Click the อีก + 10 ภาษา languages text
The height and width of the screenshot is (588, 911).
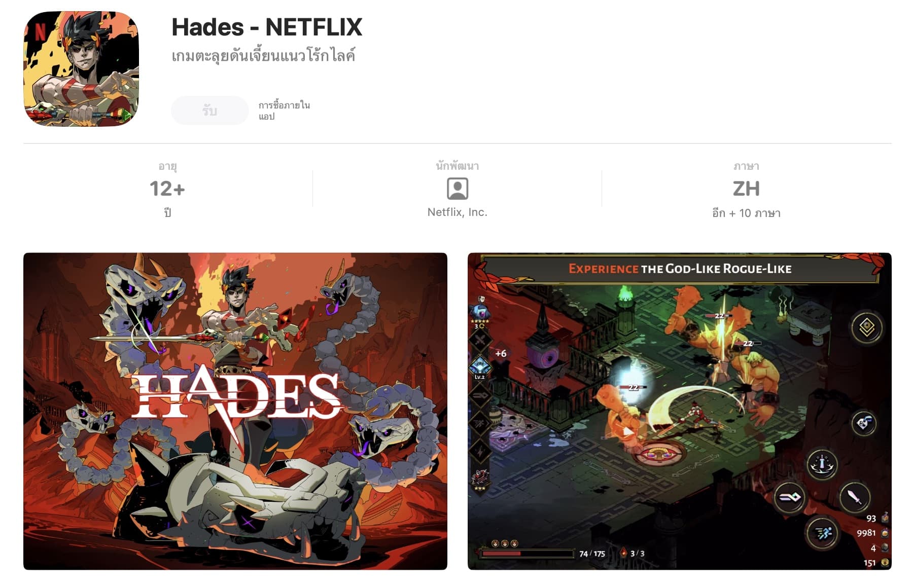click(746, 213)
